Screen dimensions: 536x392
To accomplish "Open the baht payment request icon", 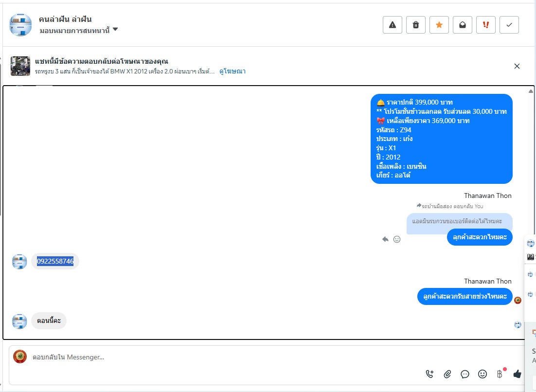I will (x=500, y=374).
